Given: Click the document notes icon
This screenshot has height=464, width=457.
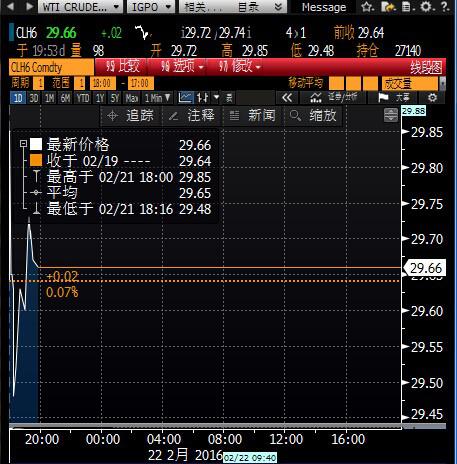Looking at the screenshot, I should 407,7.
